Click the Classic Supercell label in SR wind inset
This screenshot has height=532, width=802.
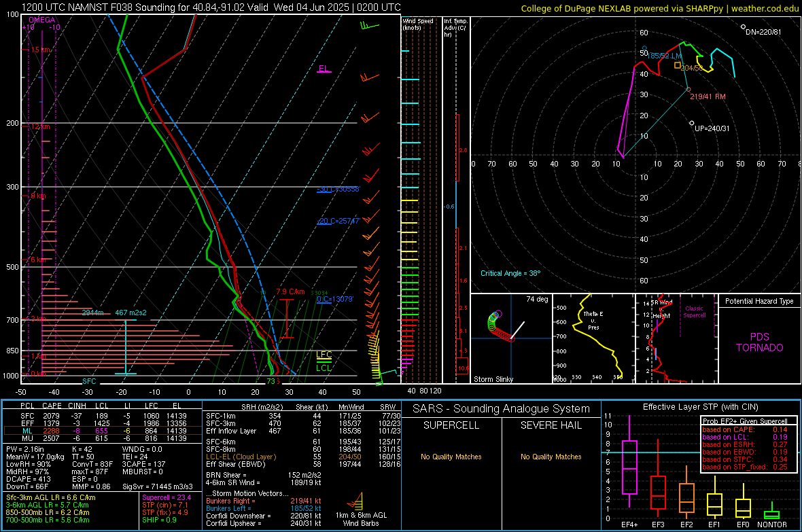[x=694, y=312]
